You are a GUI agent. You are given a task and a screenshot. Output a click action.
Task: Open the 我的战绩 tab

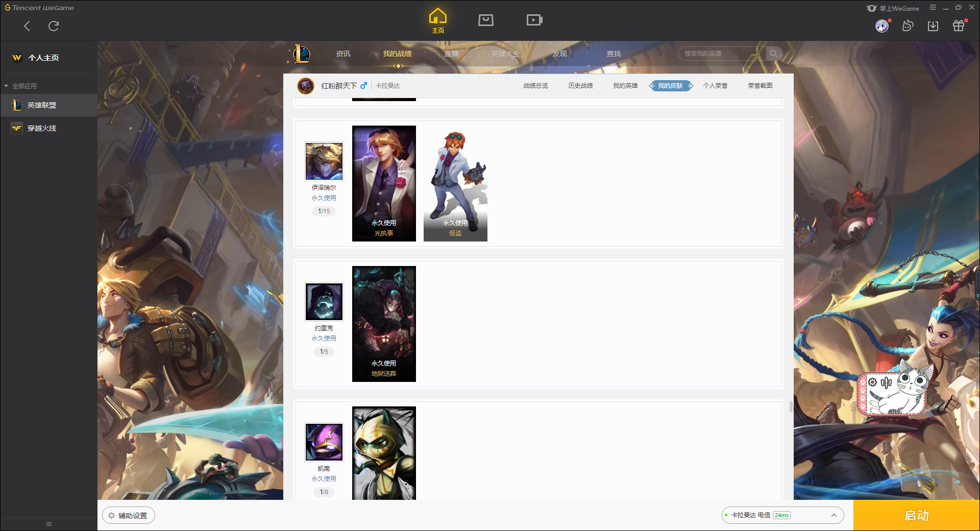point(397,54)
